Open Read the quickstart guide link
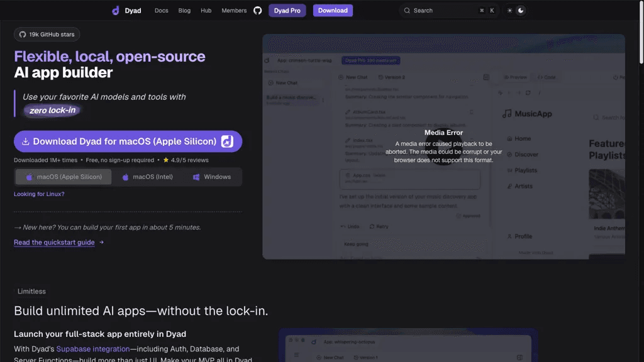Image resolution: width=644 pixels, height=362 pixels. tap(54, 242)
